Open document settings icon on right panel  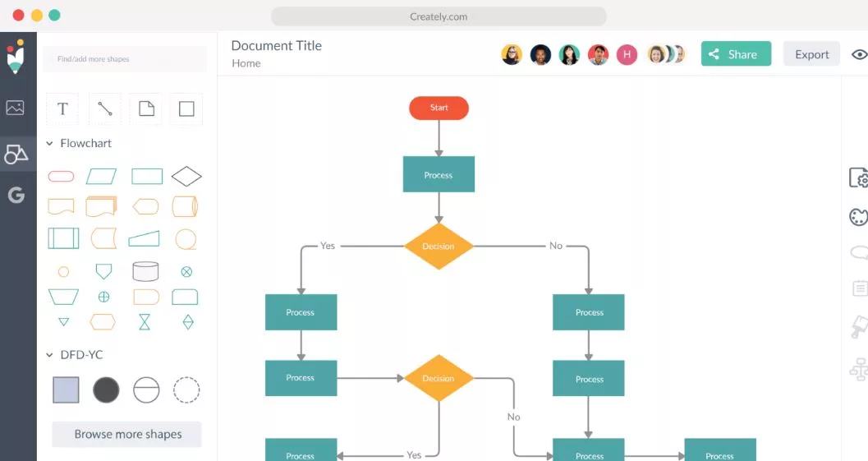click(859, 177)
